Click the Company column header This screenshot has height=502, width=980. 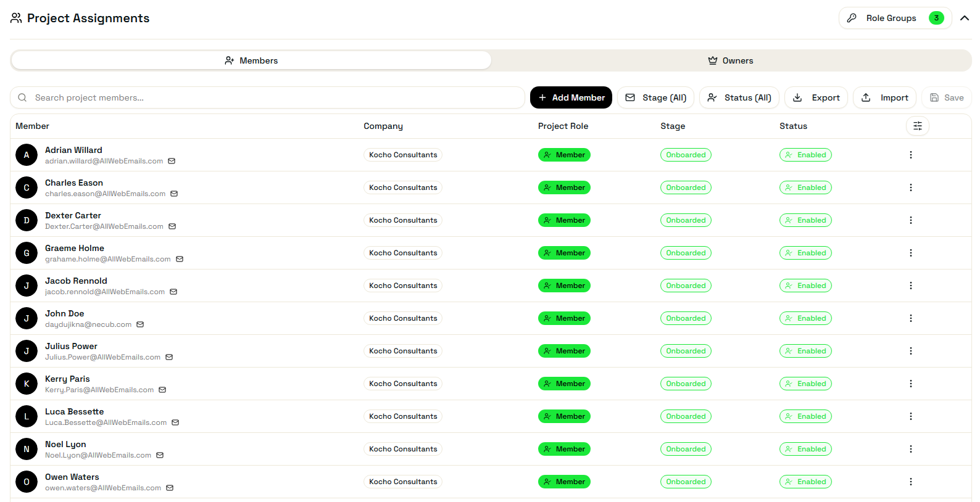pyautogui.click(x=383, y=126)
